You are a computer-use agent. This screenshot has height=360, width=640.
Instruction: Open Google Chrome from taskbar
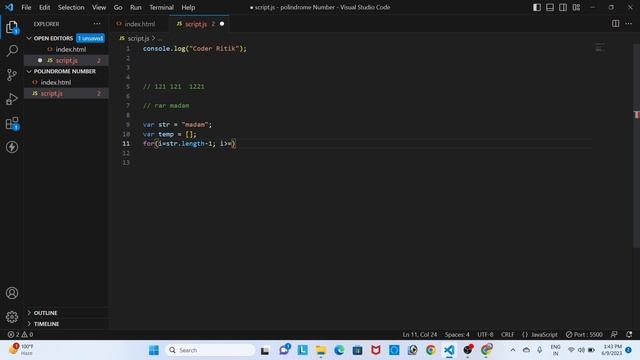(x=431, y=350)
